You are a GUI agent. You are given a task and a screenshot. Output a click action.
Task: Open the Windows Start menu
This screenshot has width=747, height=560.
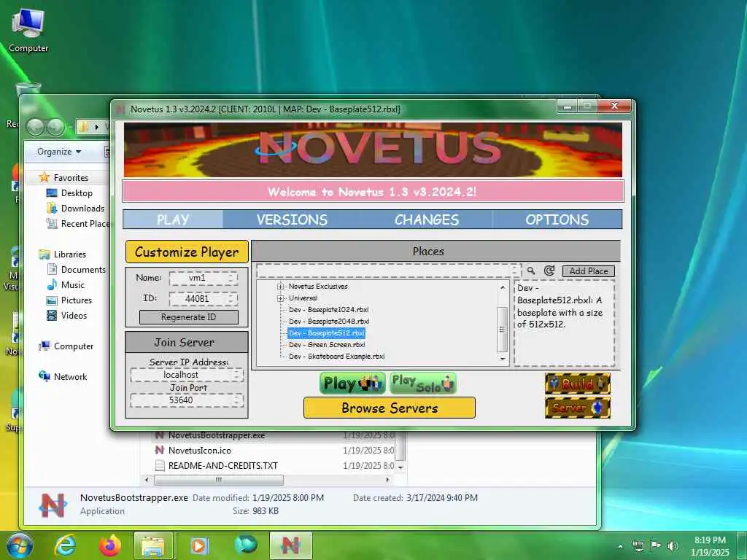click(20, 545)
